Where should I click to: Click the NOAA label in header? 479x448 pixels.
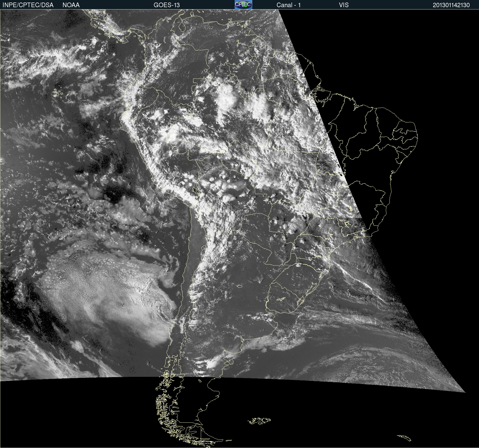coord(71,5)
